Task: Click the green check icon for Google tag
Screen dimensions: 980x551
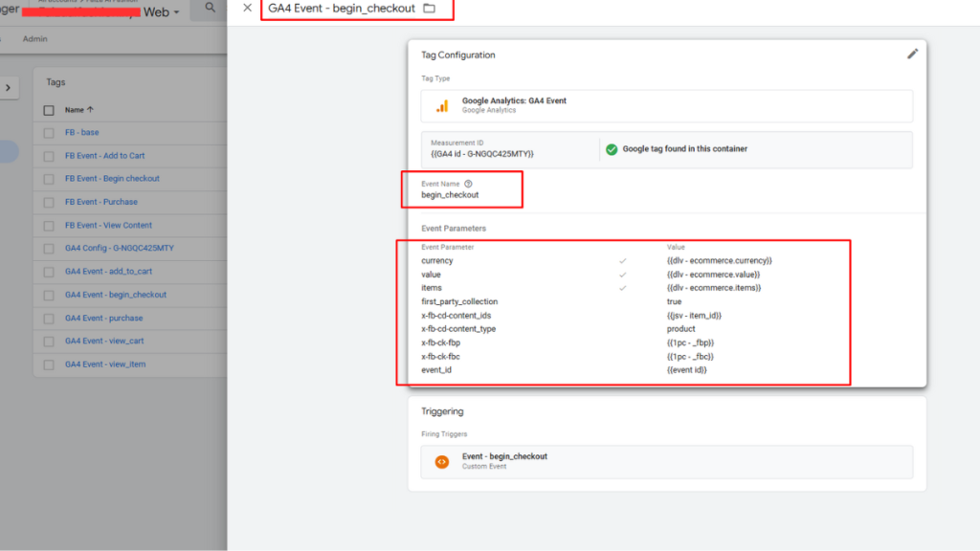Action: tap(612, 149)
